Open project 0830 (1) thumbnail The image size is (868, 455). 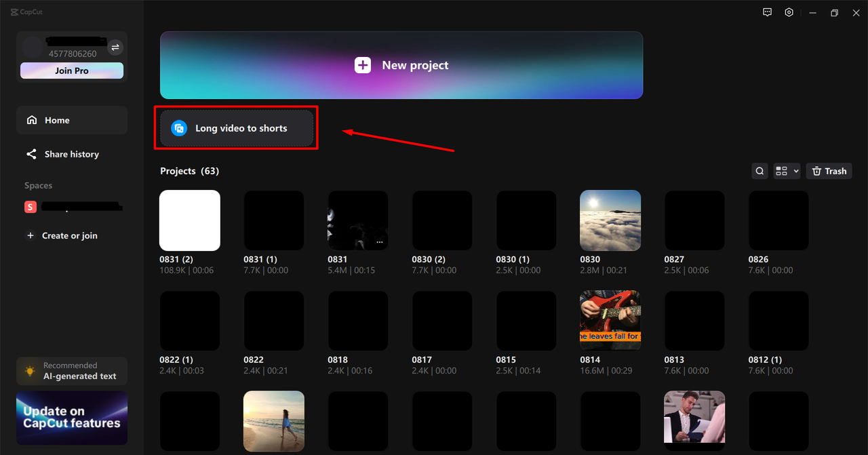click(x=526, y=220)
